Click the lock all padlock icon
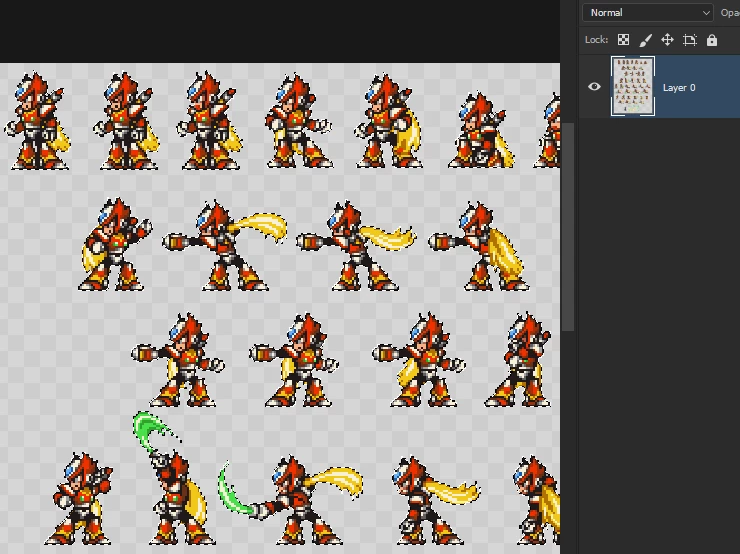The image size is (740, 554). point(712,40)
